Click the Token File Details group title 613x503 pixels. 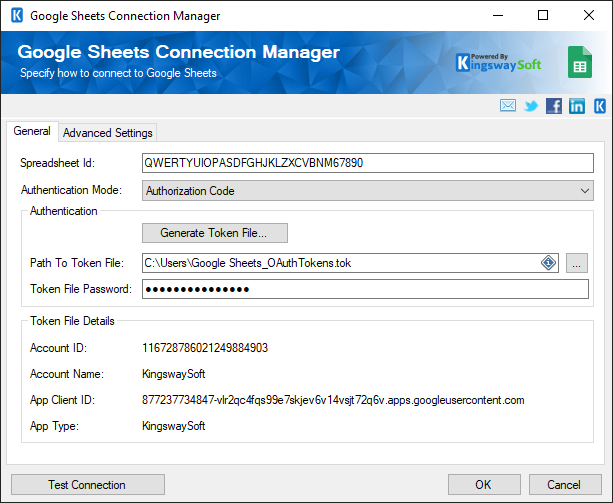(72, 321)
